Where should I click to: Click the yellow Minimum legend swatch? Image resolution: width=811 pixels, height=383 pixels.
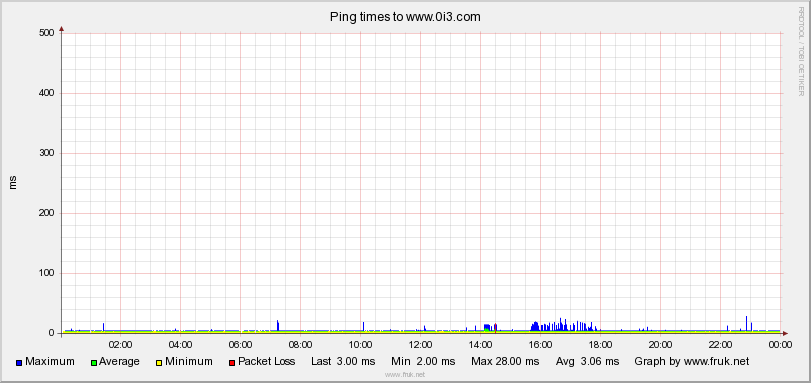point(159,363)
